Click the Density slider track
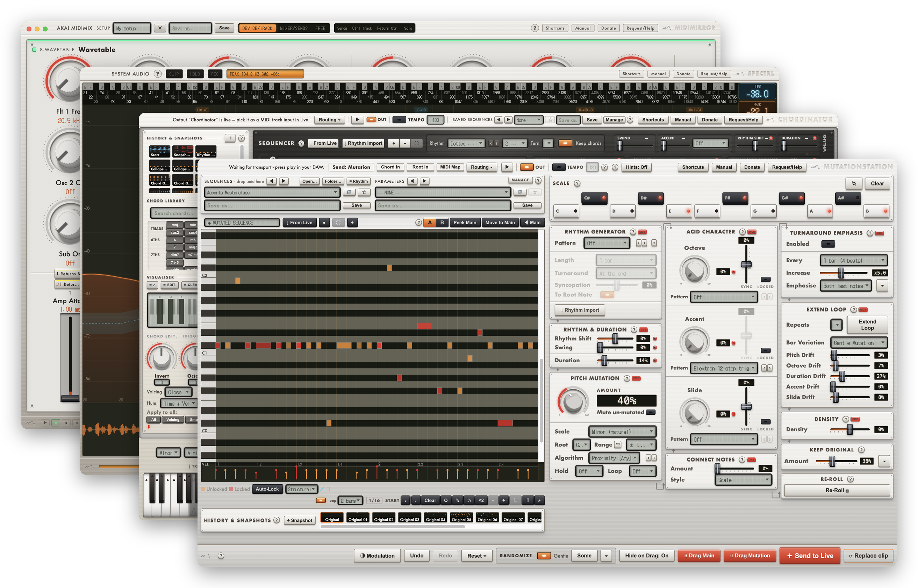The height and width of the screenshot is (588, 918). 849,430
